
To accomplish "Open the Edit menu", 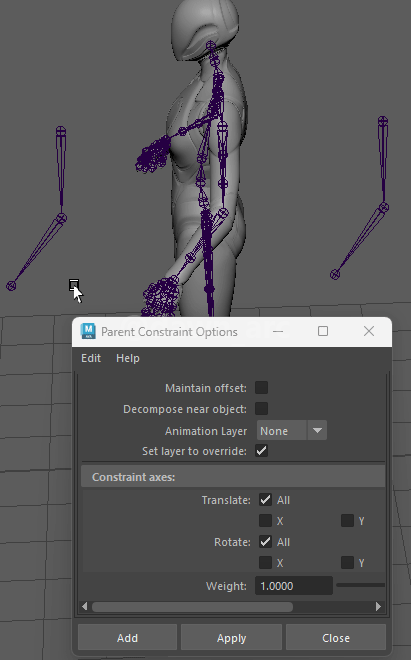I will [x=91, y=358].
